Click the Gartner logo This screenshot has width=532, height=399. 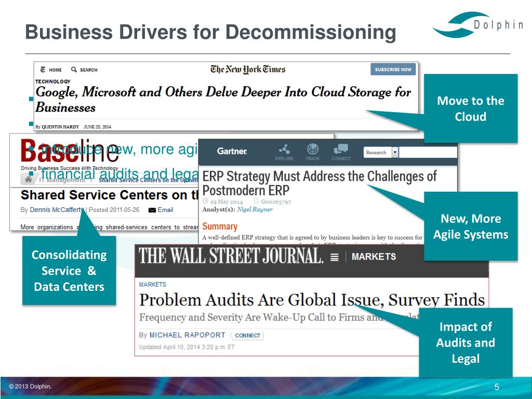232,151
